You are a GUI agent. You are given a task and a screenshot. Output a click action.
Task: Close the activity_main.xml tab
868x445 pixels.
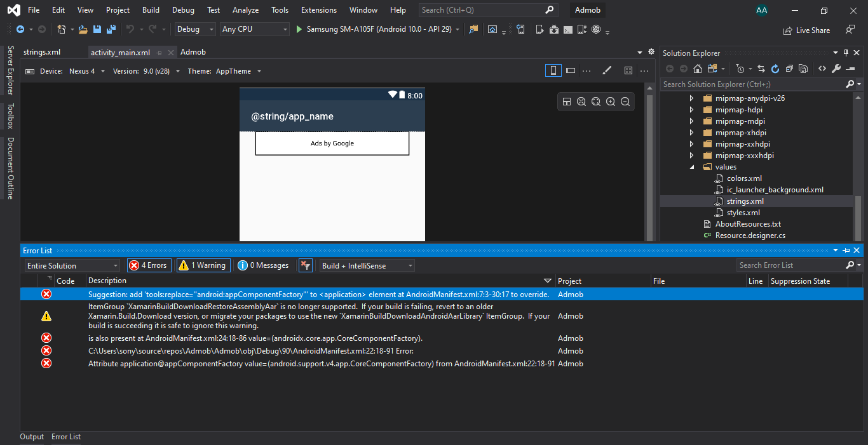pyautogui.click(x=170, y=53)
